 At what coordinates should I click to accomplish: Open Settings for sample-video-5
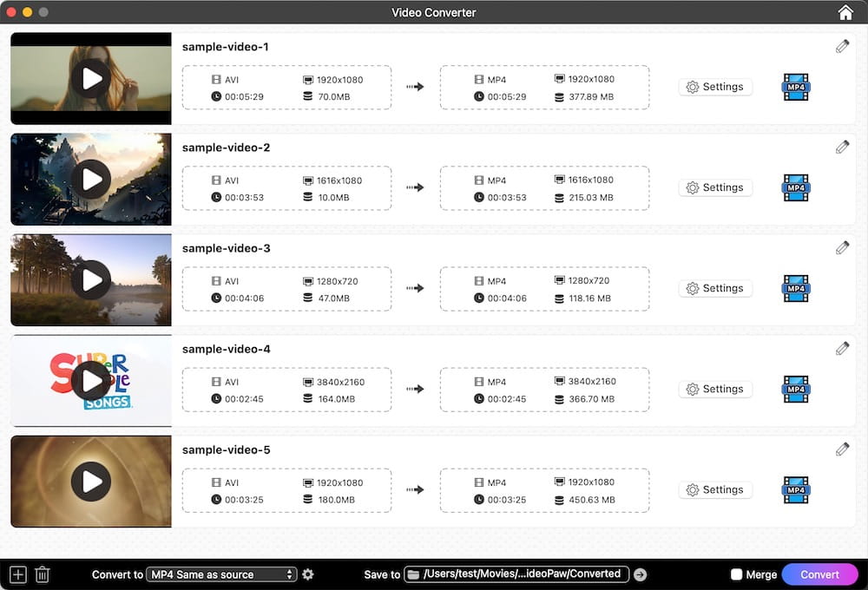(715, 489)
